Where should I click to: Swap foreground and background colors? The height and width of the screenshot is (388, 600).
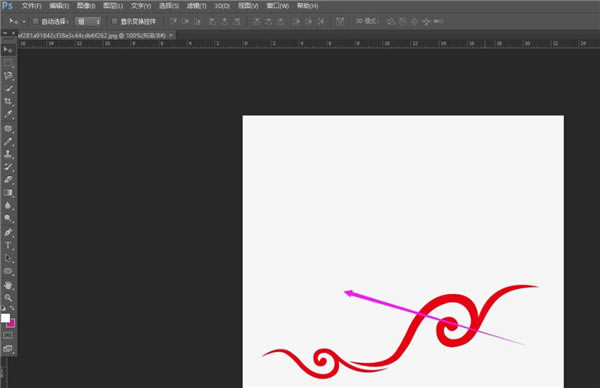(x=12, y=308)
